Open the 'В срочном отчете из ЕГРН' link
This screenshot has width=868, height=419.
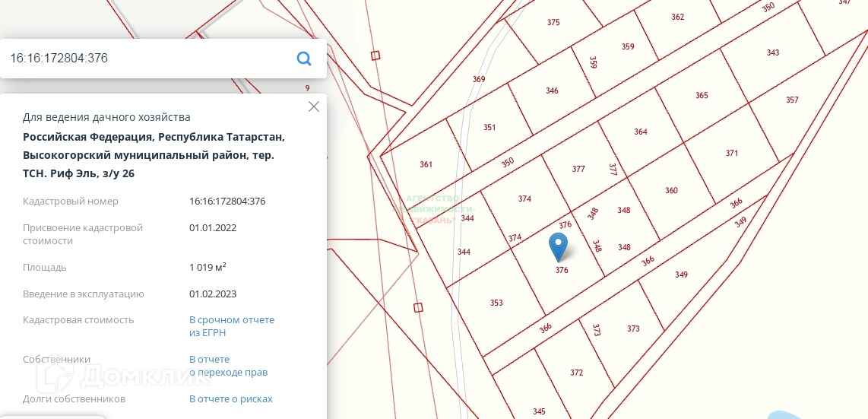click(x=232, y=326)
